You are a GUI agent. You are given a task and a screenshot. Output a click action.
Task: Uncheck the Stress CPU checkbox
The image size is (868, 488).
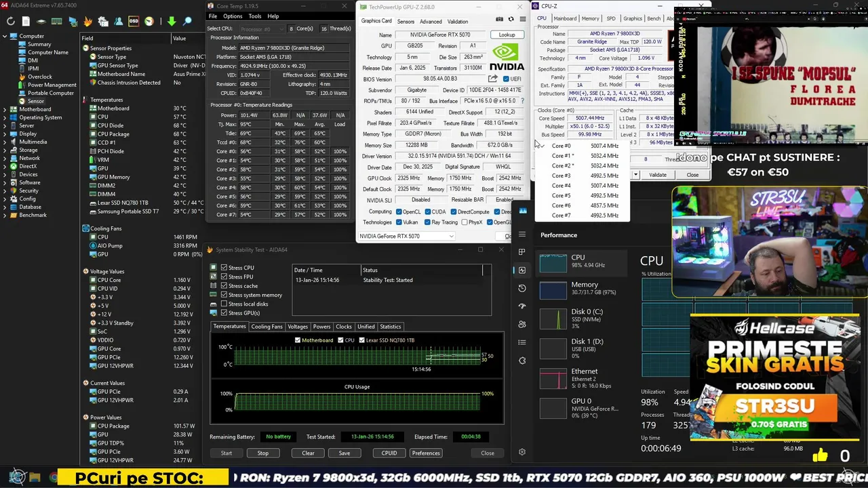click(224, 268)
